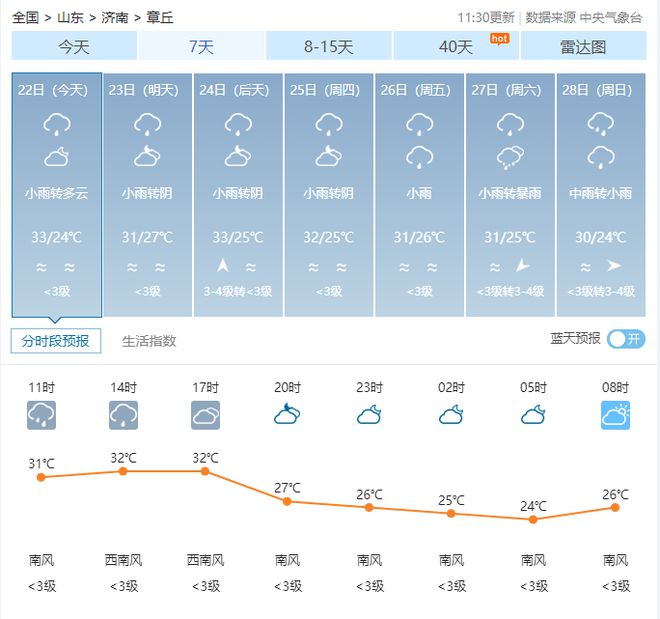
Task: Click the 22日 daytime light rain icon
Action: pyautogui.click(x=57, y=124)
